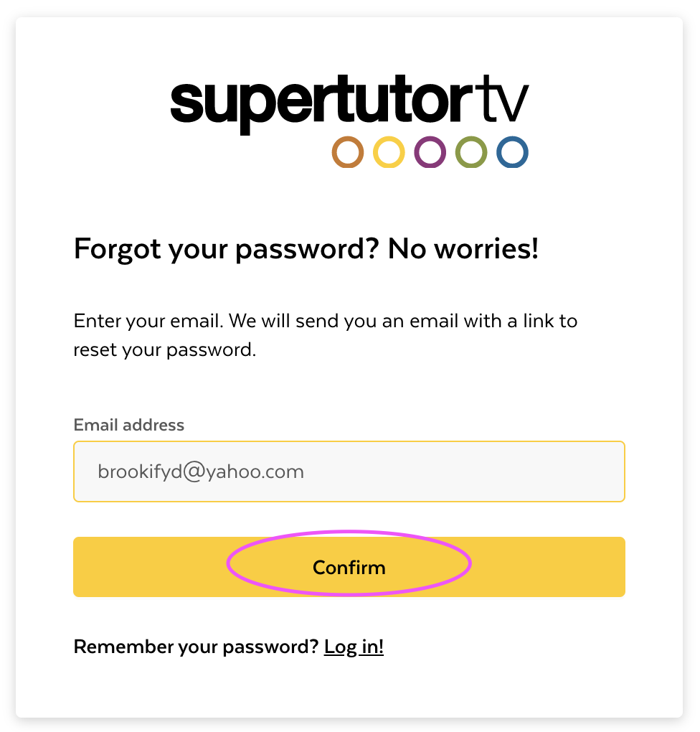Focus the Email address input field

349,471
